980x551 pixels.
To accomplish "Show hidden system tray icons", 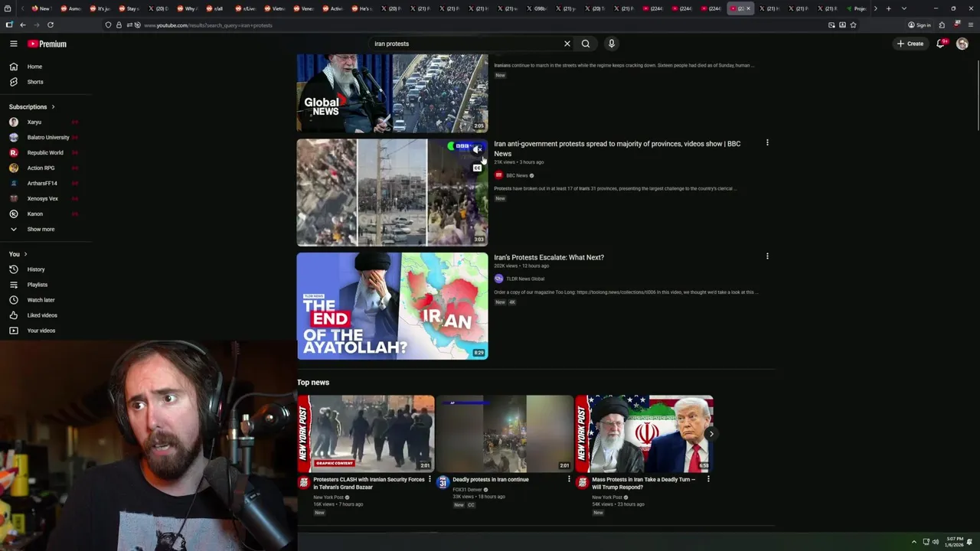I will tap(913, 542).
